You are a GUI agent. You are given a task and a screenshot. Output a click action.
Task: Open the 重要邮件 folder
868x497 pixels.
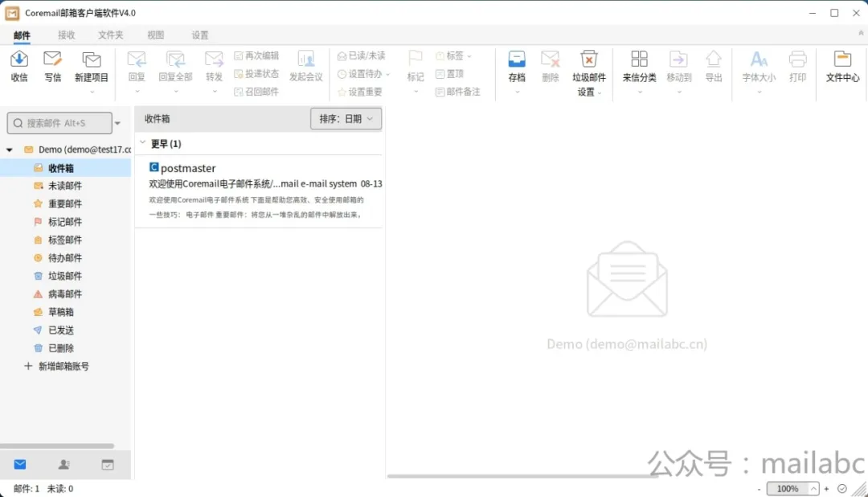(65, 204)
